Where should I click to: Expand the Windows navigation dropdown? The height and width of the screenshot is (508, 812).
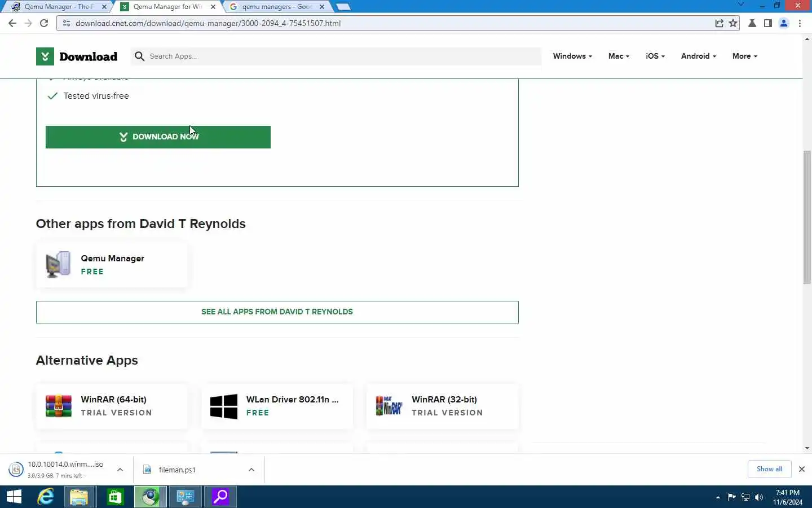click(572, 56)
